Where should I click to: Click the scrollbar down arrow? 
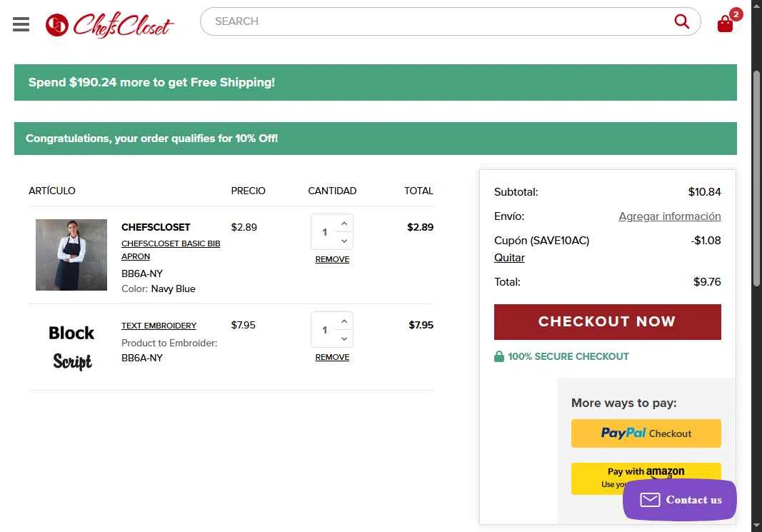pyautogui.click(x=756, y=526)
